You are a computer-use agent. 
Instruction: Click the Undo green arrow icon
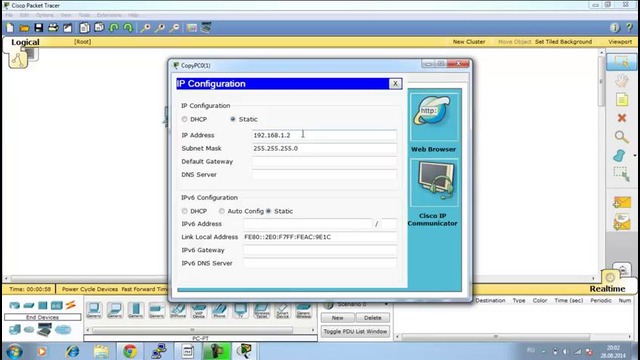tap(114, 28)
